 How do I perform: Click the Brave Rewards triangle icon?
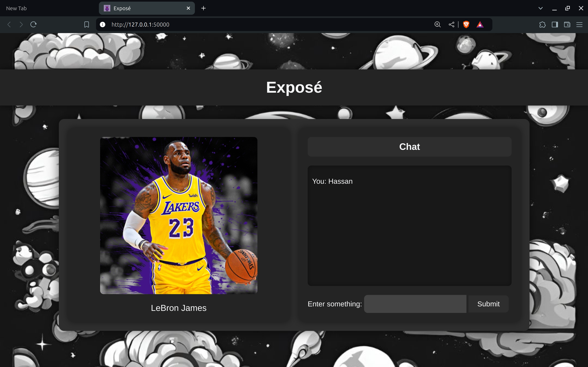tap(480, 24)
